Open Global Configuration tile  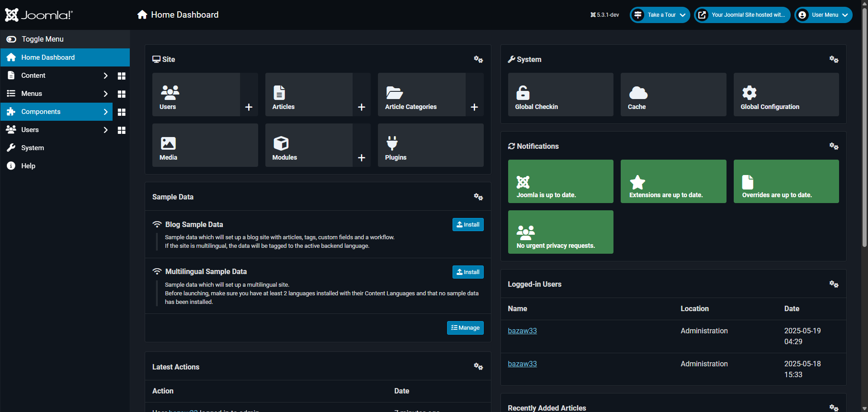(x=786, y=95)
